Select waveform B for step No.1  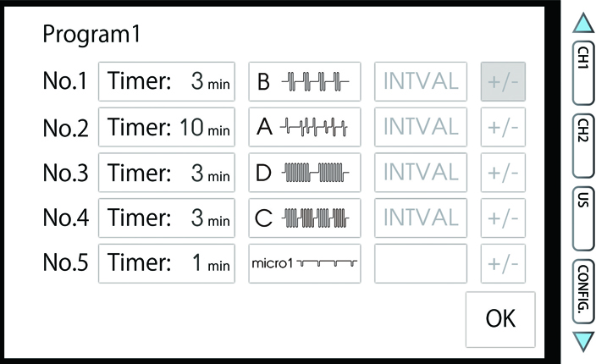click(x=305, y=81)
